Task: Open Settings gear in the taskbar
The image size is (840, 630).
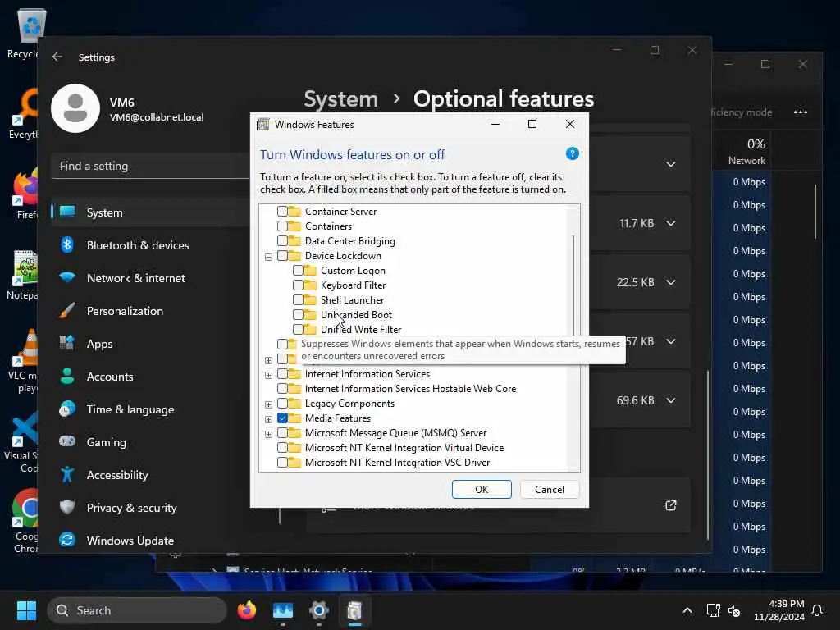Action: (319, 610)
